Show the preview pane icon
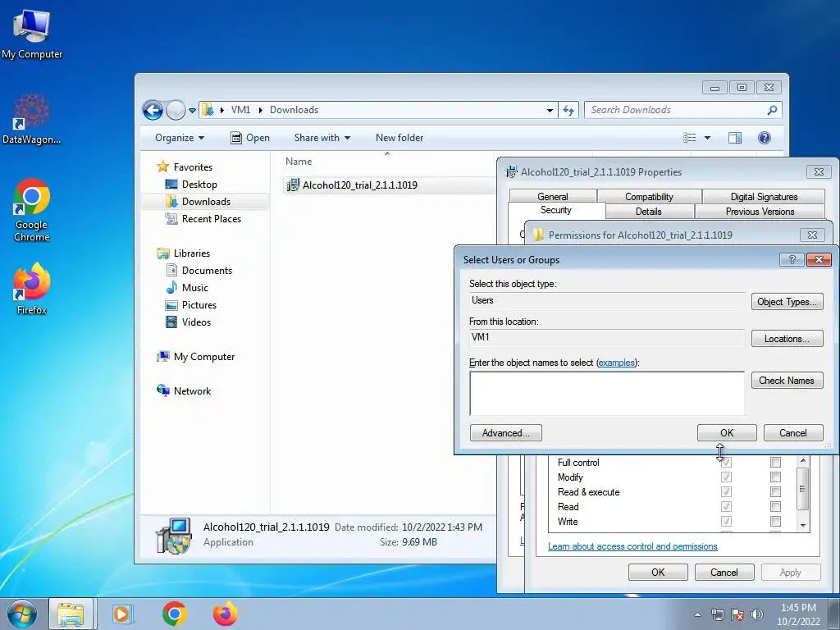Image resolution: width=840 pixels, height=630 pixels. point(734,138)
